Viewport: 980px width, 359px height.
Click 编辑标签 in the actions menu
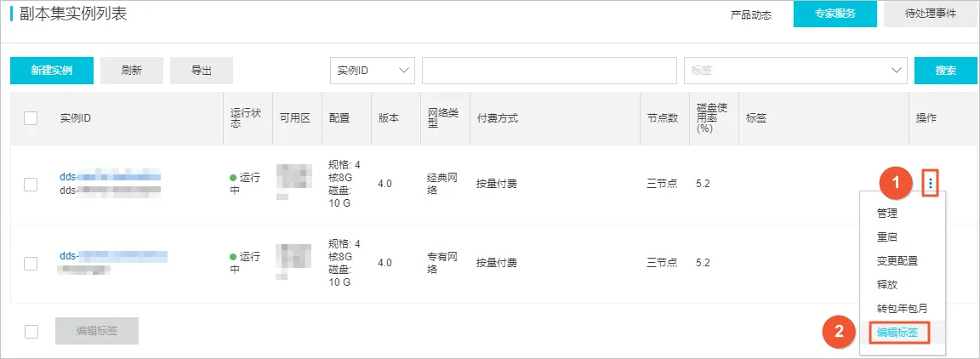click(x=897, y=332)
